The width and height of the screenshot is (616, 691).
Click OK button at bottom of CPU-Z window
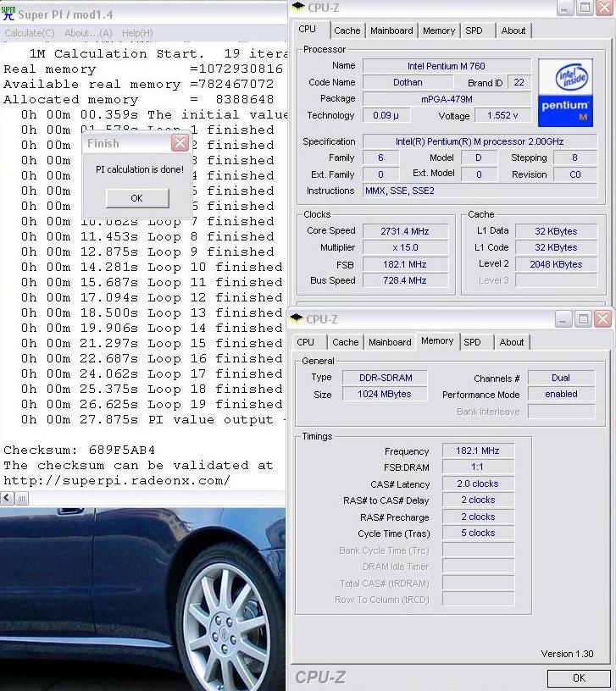click(x=579, y=677)
